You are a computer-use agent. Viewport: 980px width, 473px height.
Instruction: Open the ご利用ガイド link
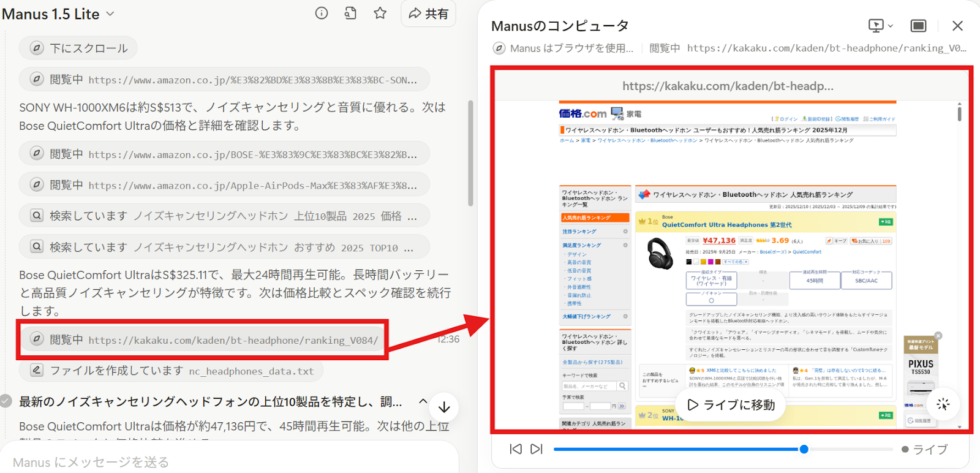click(x=879, y=119)
